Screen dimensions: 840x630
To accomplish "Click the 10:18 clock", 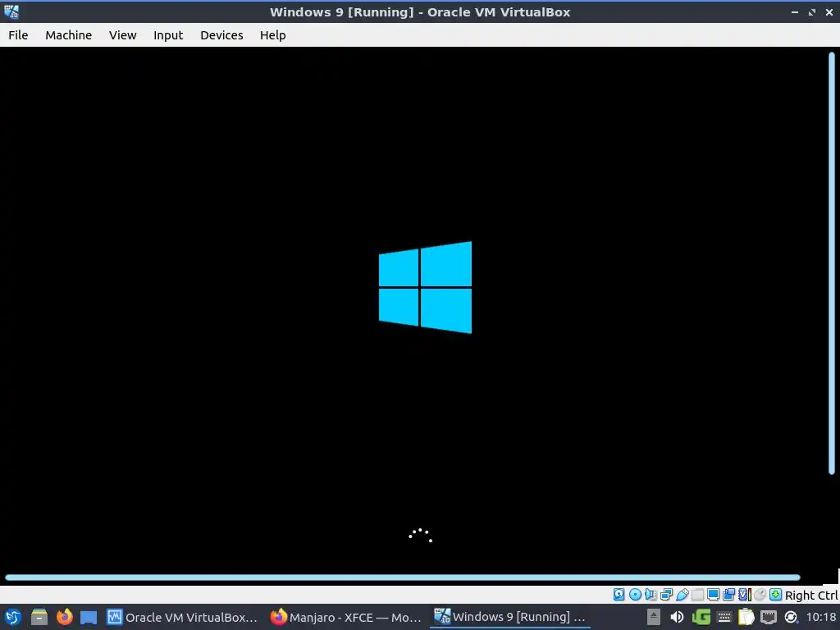I will click(821, 617).
